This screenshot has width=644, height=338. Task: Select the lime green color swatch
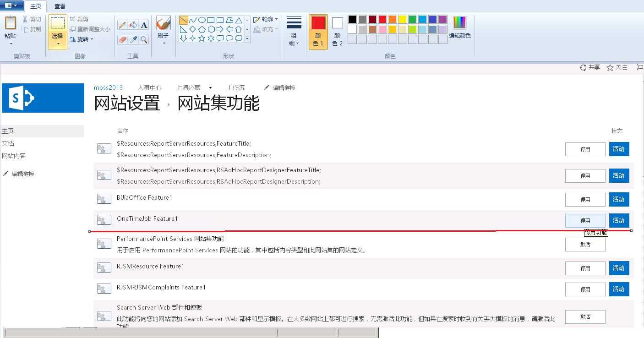click(413, 29)
